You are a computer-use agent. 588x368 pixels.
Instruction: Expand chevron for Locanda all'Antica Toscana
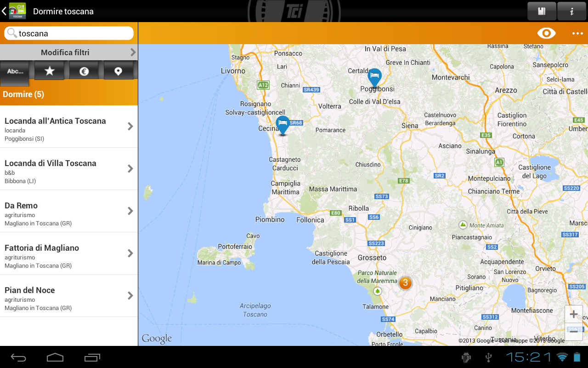[x=130, y=126]
